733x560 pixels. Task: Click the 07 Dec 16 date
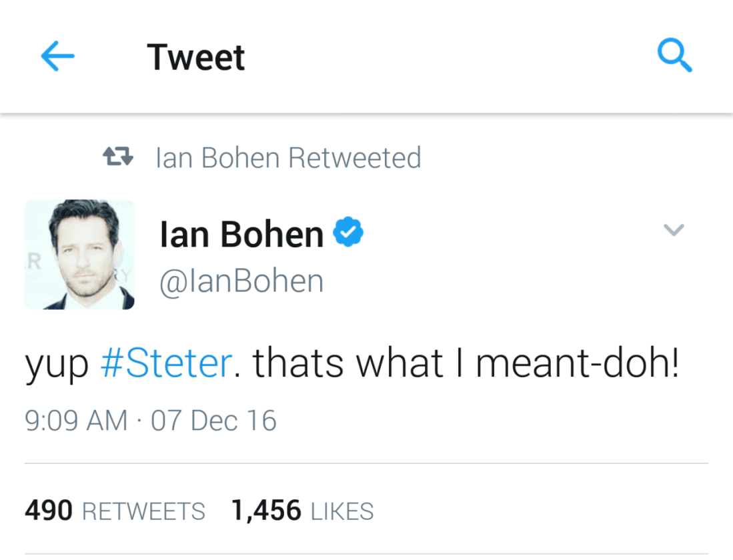[x=213, y=421]
